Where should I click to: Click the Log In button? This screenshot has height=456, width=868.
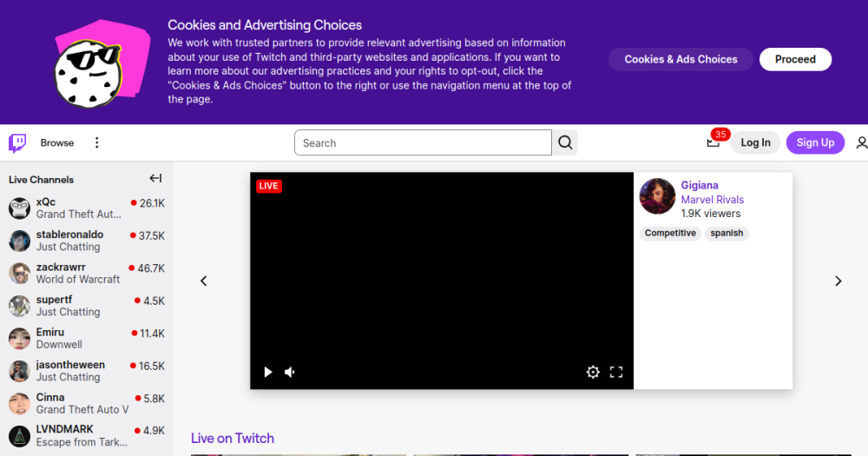755,143
